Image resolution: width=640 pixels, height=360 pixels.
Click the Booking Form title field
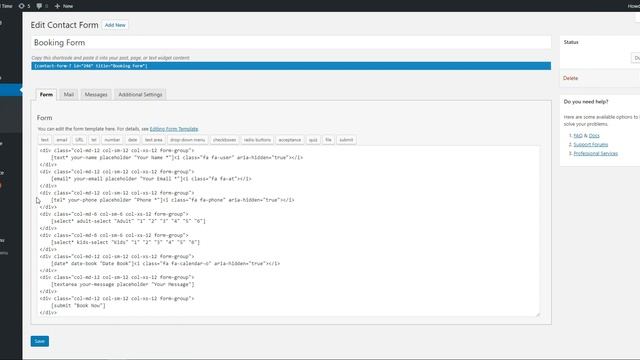(x=291, y=42)
